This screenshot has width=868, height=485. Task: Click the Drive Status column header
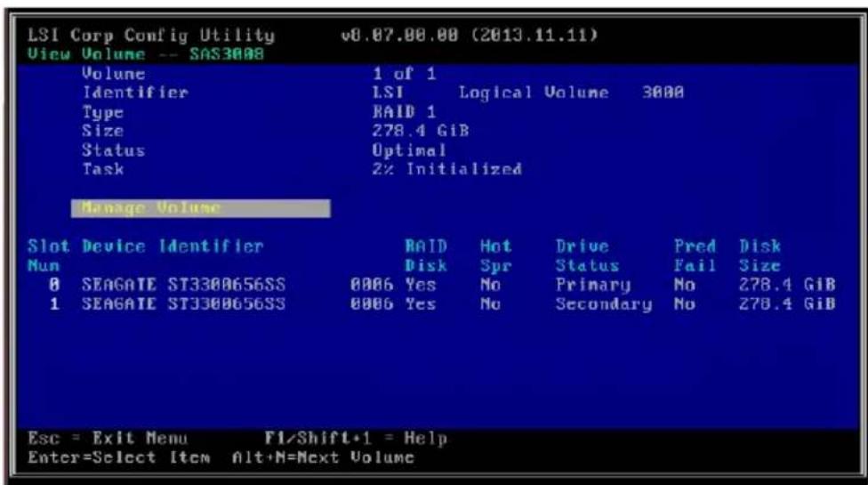pyautogui.click(x=587, y=255)
